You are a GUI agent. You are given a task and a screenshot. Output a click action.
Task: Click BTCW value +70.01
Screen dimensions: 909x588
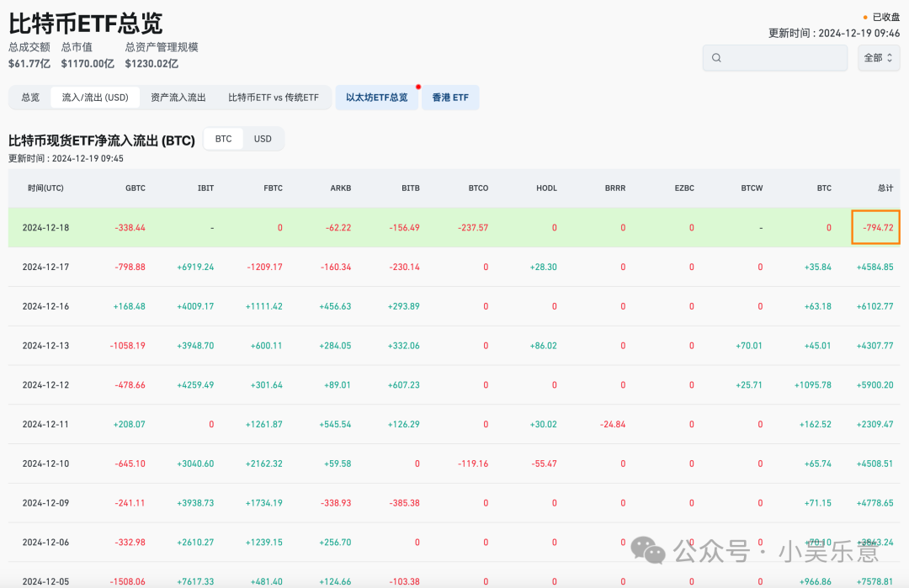(x=749, y=346)
